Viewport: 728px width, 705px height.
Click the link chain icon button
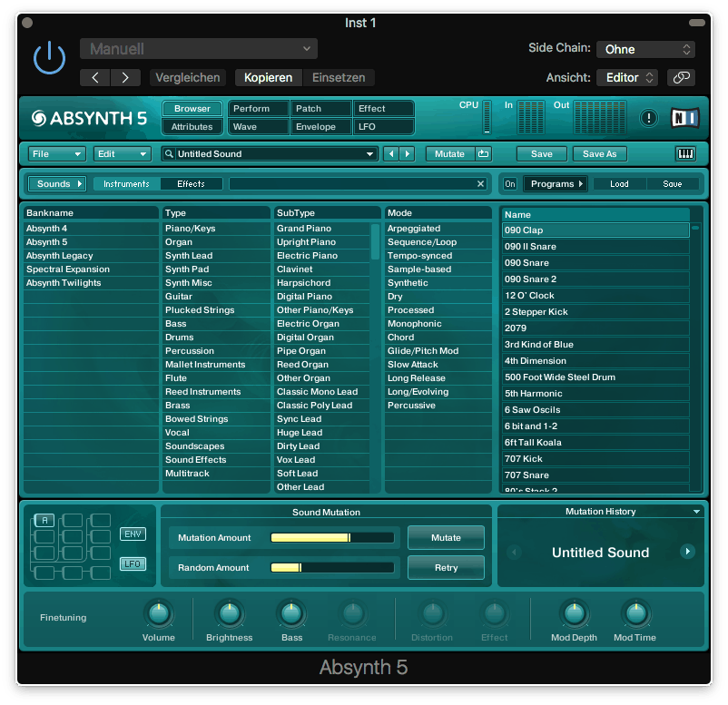pyautogui.click(x=681, y=78)
